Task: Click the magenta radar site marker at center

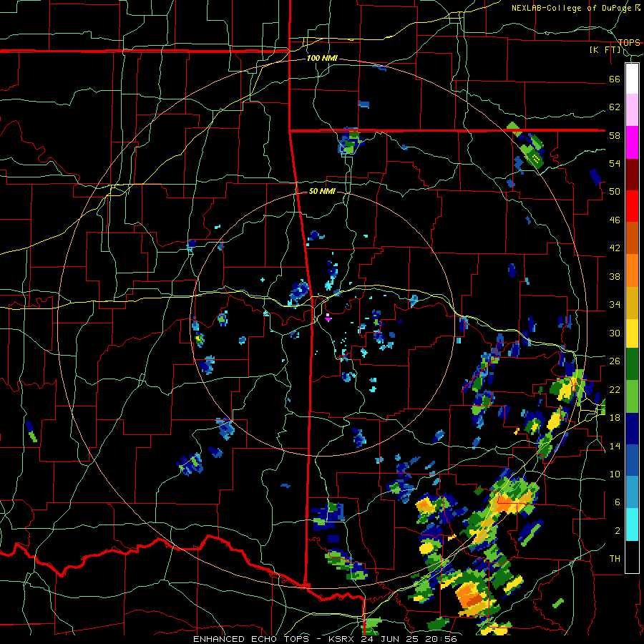Action: pos(328,318)
